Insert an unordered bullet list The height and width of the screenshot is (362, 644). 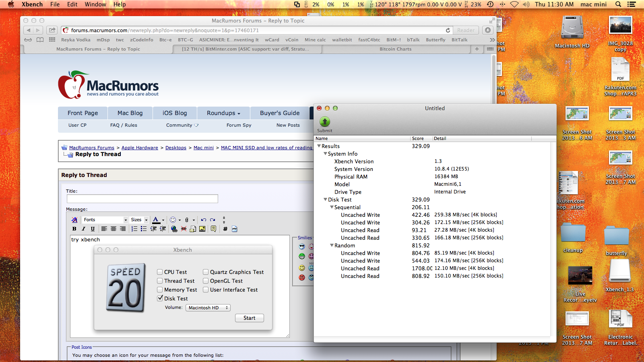click(x=144, y=229)
